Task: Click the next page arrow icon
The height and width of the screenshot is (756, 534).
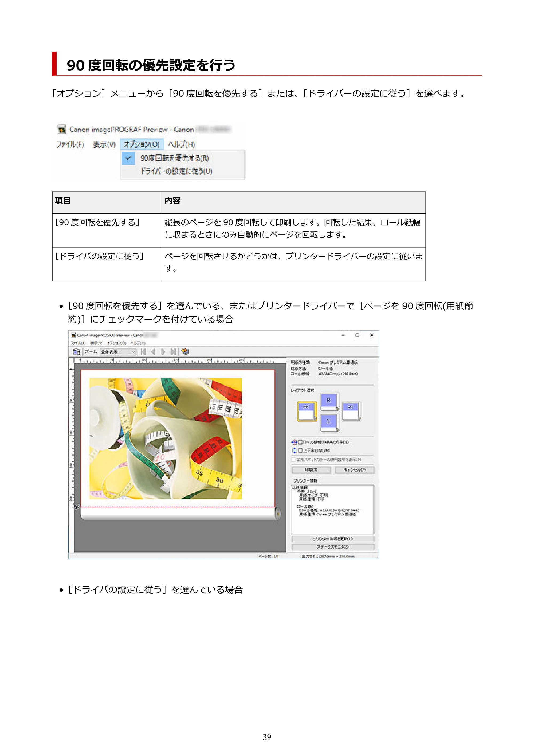Action: coord(163,352)
